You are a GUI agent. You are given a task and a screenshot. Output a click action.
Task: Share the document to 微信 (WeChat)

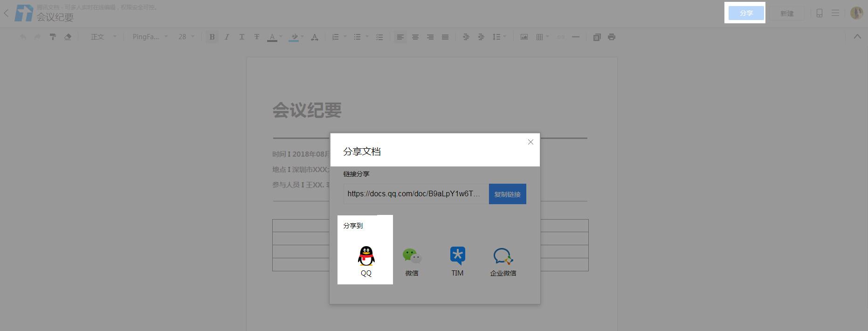tap(412, 262)
